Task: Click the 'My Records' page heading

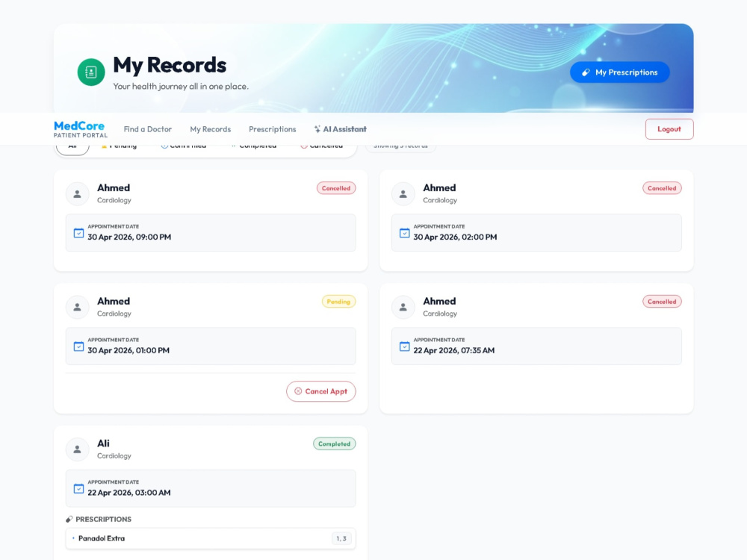Action: (x=170, y=65)
